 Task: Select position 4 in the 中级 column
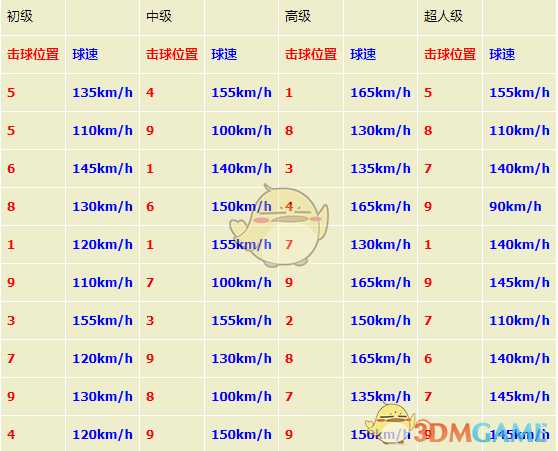[x=150, y=93]
